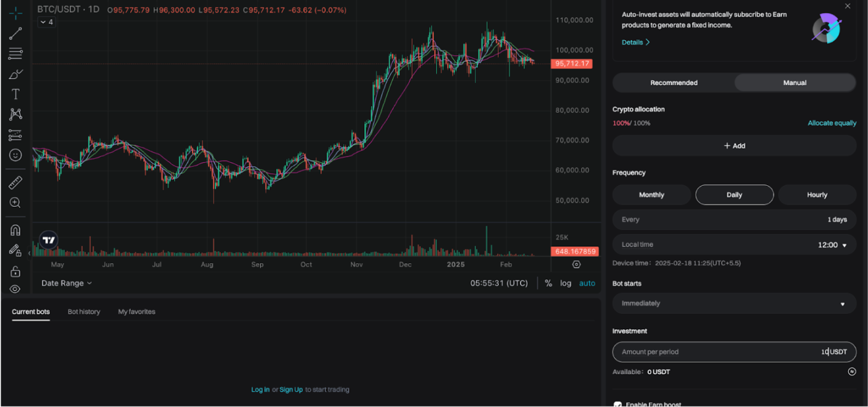Open the emoji icons tool
Screen dimensions: 868x407
tap(15, 155)
